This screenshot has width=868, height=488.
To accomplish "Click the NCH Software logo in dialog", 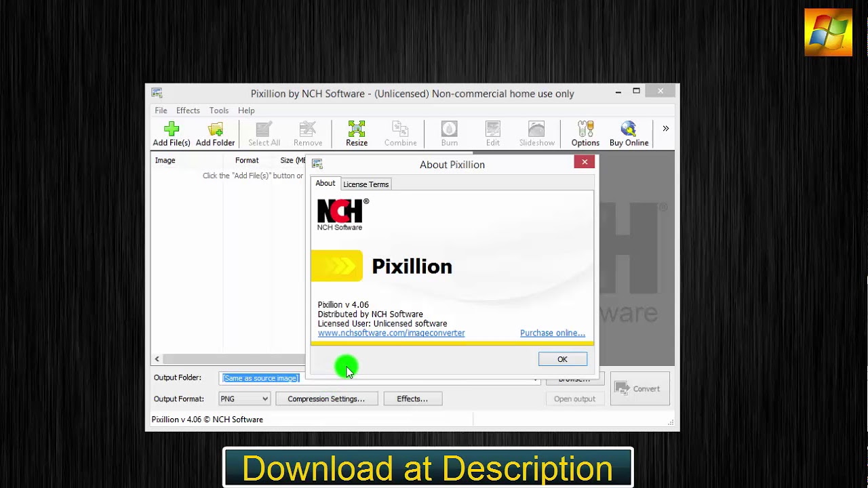I will 342,214.
